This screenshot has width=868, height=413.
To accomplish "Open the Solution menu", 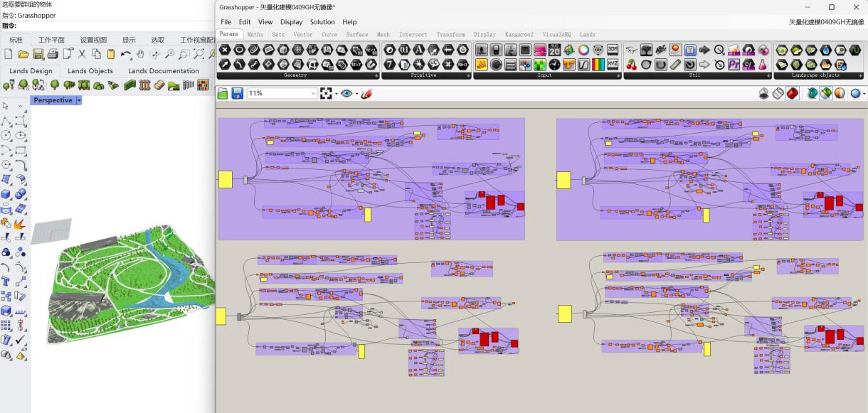I will pos(322,22).
